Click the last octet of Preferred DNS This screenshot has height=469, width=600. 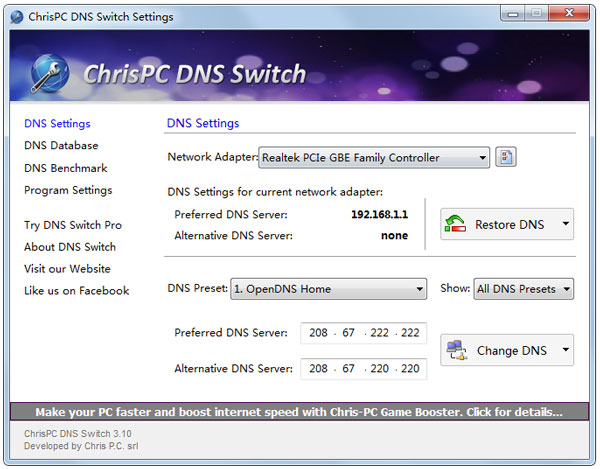[x=410, y=333]
